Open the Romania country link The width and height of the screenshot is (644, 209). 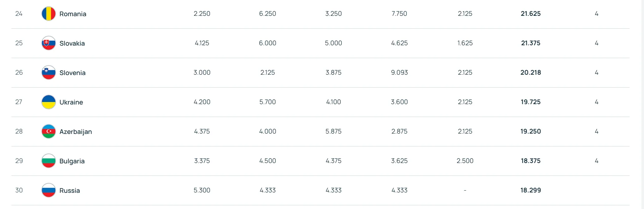[x=73, y=14]
